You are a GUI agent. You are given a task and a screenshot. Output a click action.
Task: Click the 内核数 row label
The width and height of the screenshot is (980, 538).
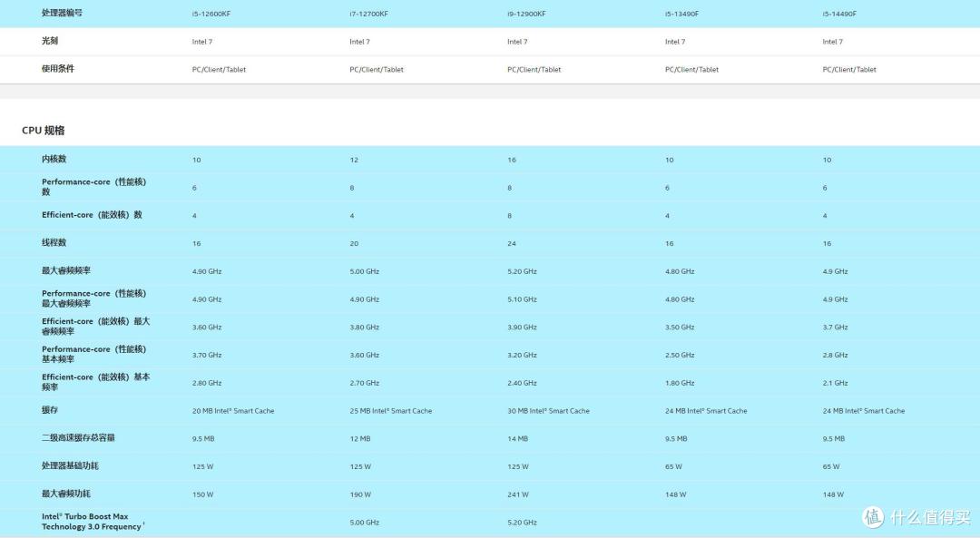pyautogui.click(x=54, y=160)
